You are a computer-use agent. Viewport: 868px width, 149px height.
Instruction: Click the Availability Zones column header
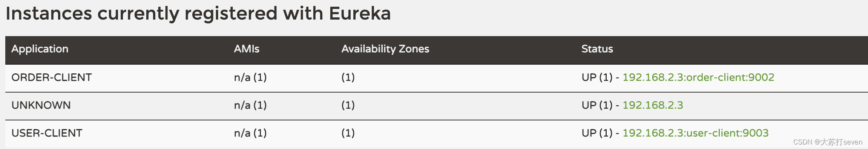(x=385, y=49)
